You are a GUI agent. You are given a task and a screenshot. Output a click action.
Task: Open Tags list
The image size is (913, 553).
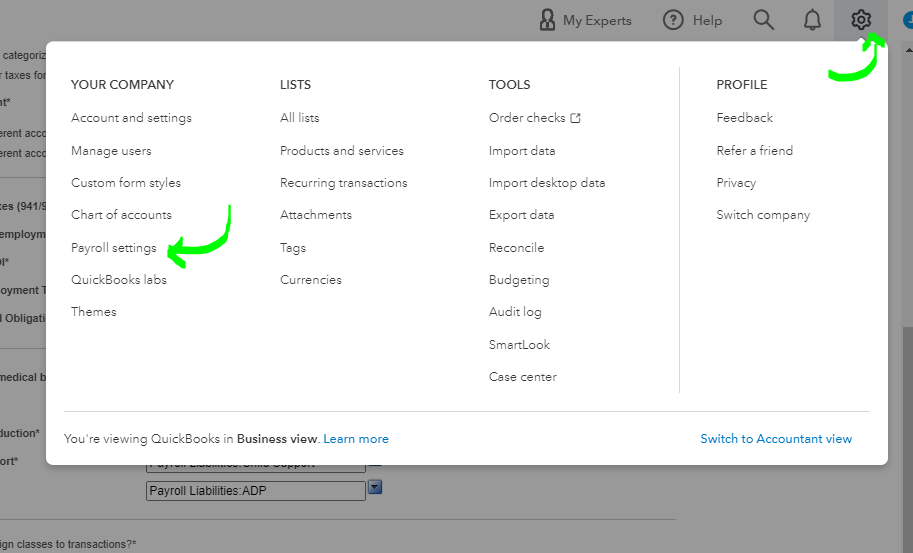(x=293, y=248)
